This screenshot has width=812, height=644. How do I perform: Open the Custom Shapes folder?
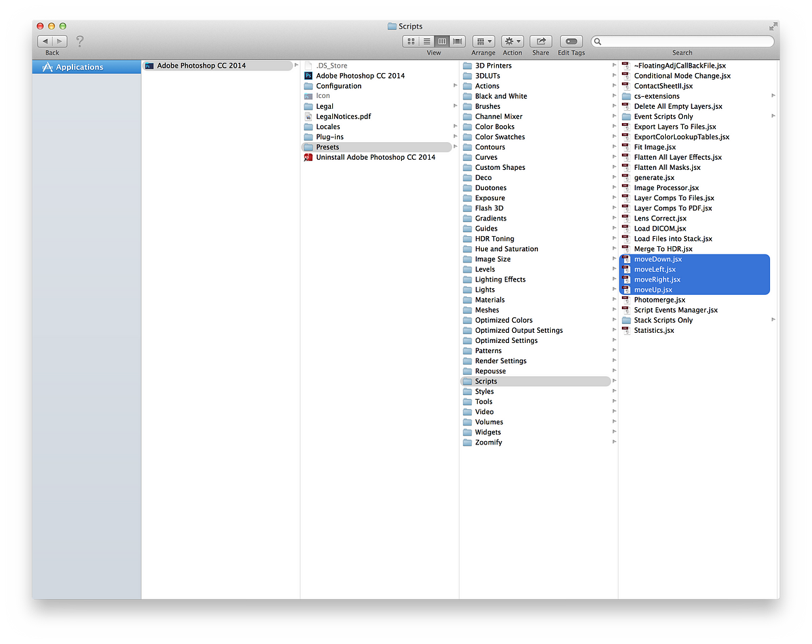[500, 167]
